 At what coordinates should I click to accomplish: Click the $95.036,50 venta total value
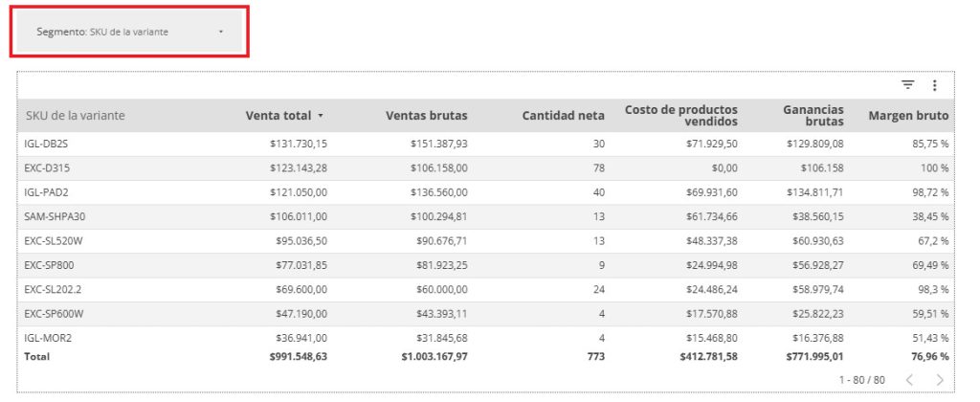coord(301,241)
